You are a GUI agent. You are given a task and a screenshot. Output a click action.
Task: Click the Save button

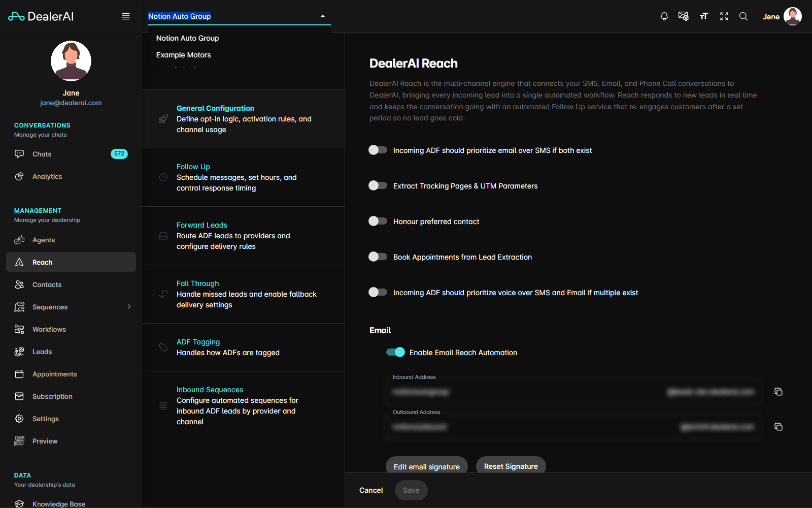(411, 490)
